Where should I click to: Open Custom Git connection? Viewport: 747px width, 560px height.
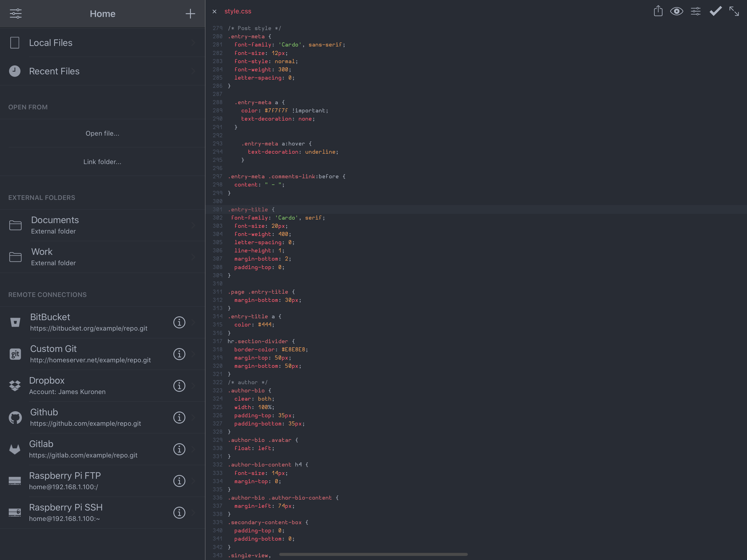click(102, 354)
